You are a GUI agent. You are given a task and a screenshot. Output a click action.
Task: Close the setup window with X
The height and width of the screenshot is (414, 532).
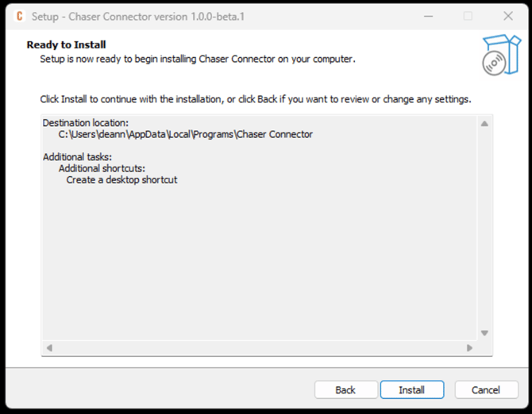508,16
